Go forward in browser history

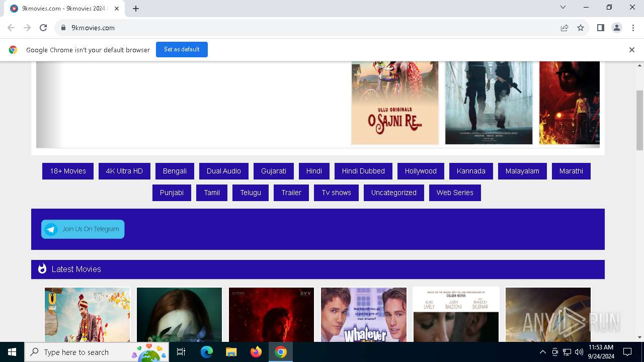tap(27, 28)
